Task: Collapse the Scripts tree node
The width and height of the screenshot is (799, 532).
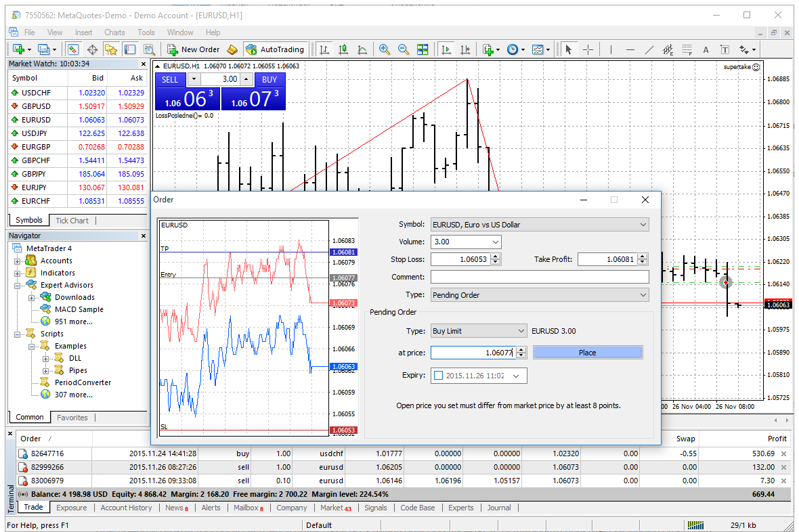Action: (x=18, y=334)
